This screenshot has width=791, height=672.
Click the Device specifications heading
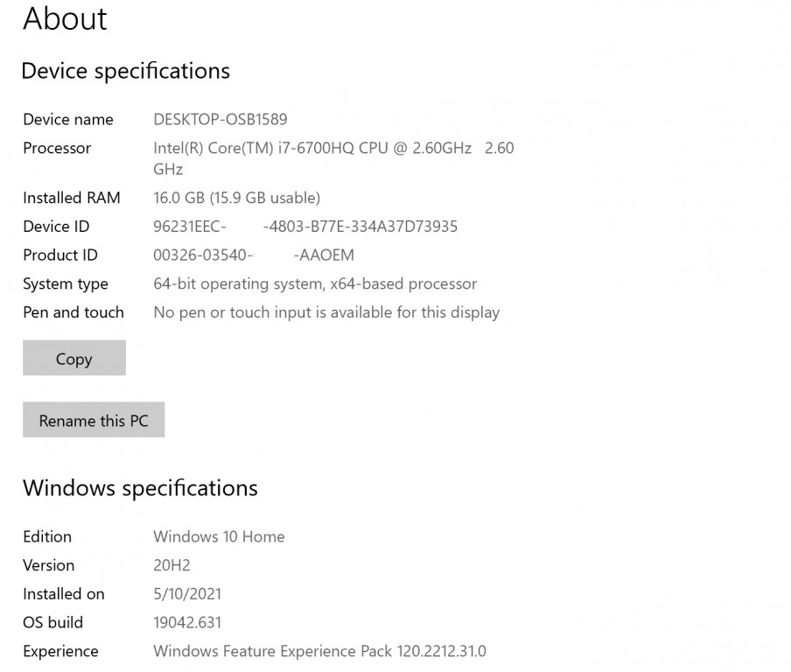126,71
